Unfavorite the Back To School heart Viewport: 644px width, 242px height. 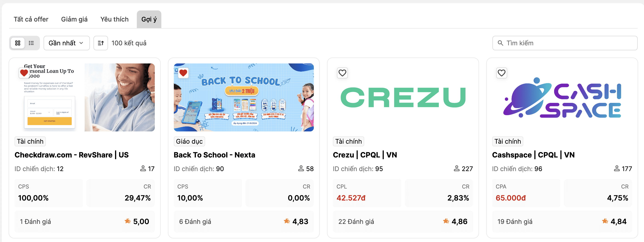[x=183, y=73]
